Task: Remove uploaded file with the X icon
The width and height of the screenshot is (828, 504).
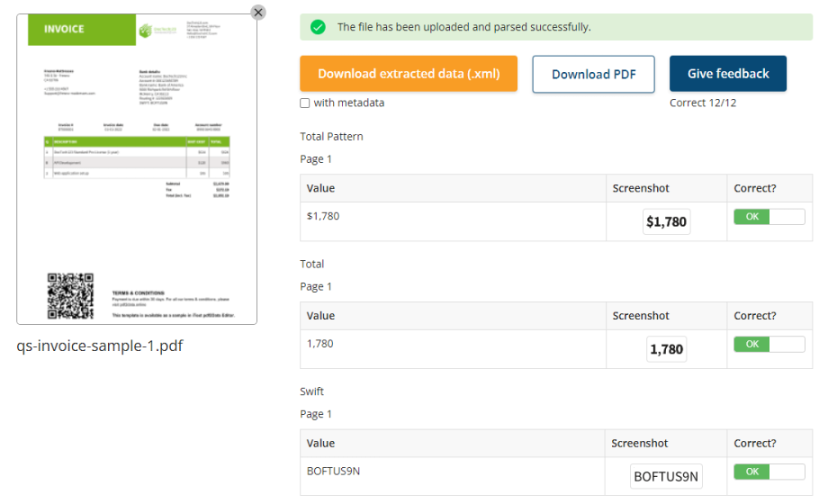Action: tap(258, 13)
